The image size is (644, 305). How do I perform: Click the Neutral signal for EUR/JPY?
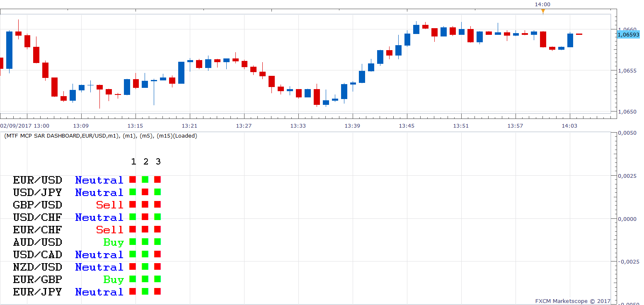pos(99,292)
